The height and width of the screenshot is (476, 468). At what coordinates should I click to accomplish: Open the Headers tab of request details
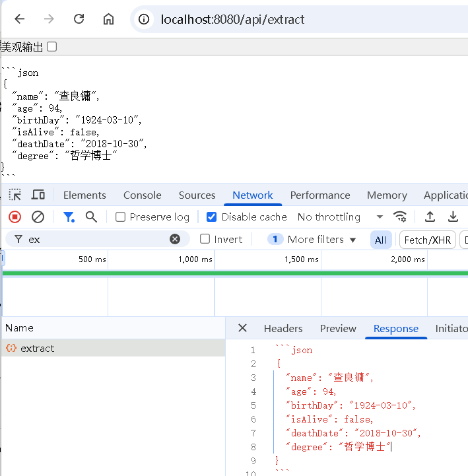click(283, 329)
